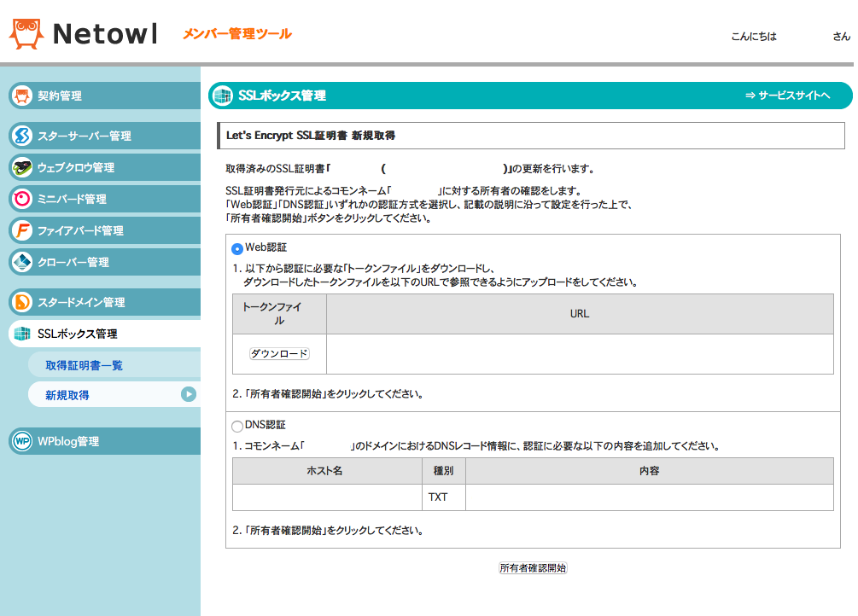Open ミニバード管理 menu
Image resolution: width=858 pixels, height=616 pixels.
click(104, 199)
